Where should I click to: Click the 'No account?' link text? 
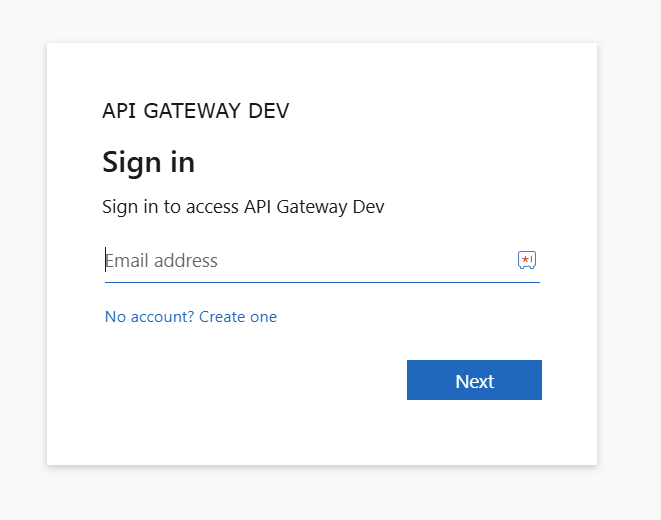(150, 317)
